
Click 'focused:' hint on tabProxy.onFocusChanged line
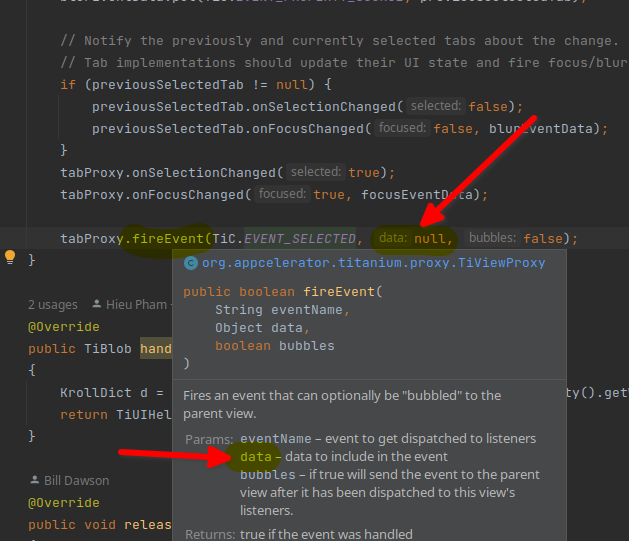coord(282,194)
